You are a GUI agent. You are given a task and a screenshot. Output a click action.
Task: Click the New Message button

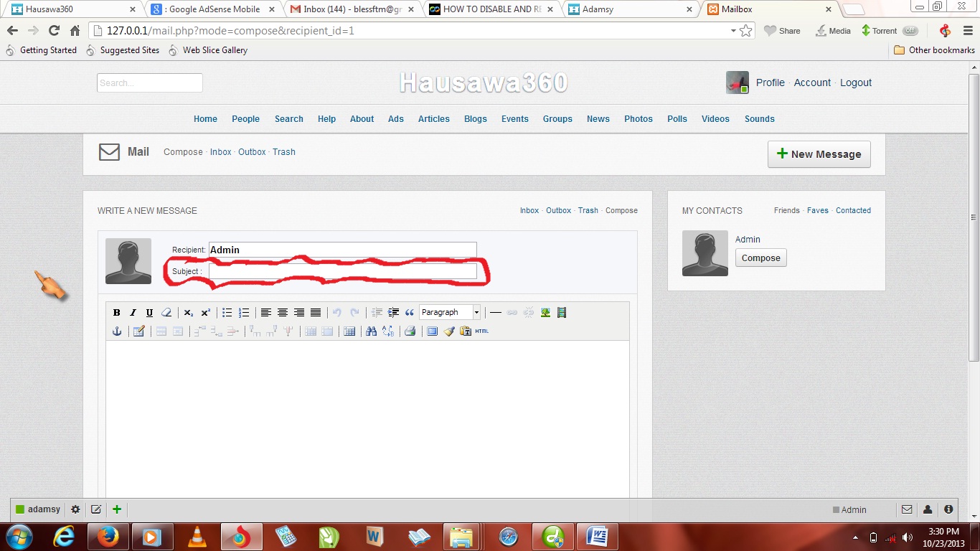819,154
